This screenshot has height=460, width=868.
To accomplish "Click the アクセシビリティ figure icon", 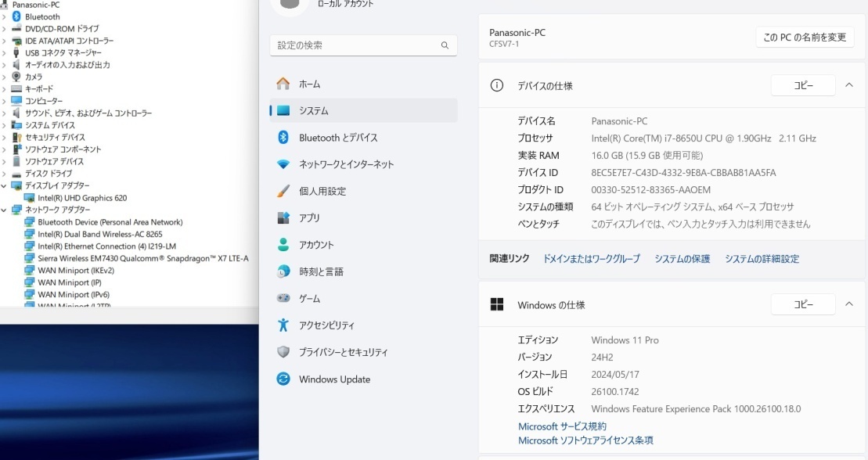I will [x=283, y=325].
